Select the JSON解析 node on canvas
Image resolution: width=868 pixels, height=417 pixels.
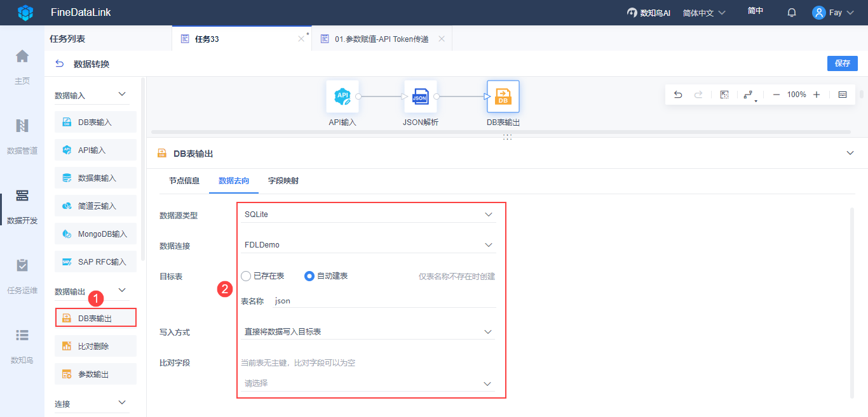pyautogui.click(x=420, y=96)
